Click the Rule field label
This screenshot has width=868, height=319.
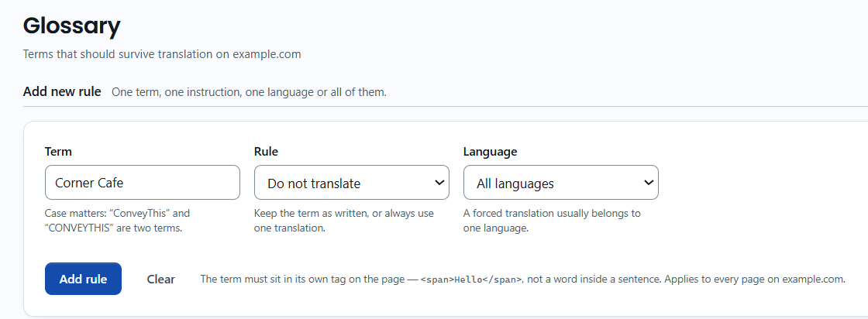[x=266, y=152]
